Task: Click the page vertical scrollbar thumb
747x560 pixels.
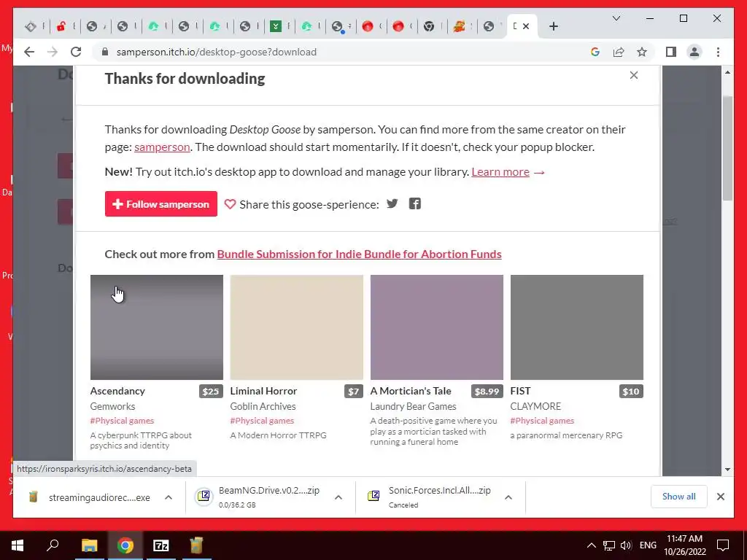Action: pyautogui.click(x=727, y=148)
